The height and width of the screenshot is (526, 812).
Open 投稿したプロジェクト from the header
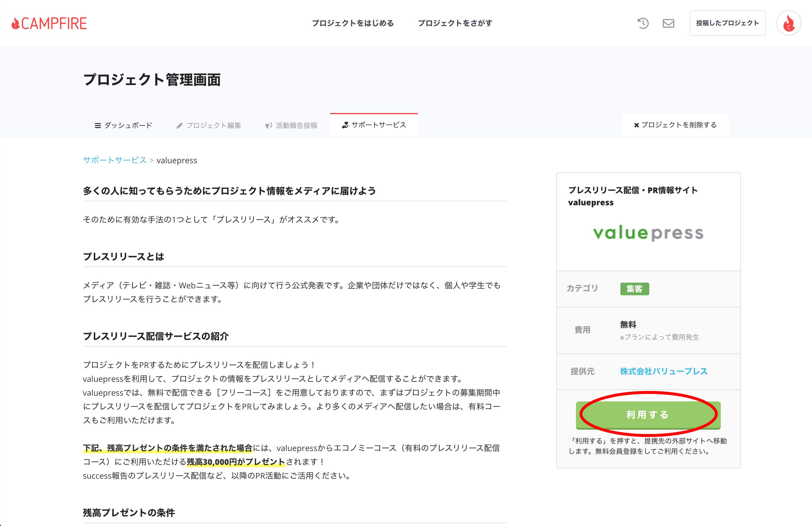pos(727,23)
